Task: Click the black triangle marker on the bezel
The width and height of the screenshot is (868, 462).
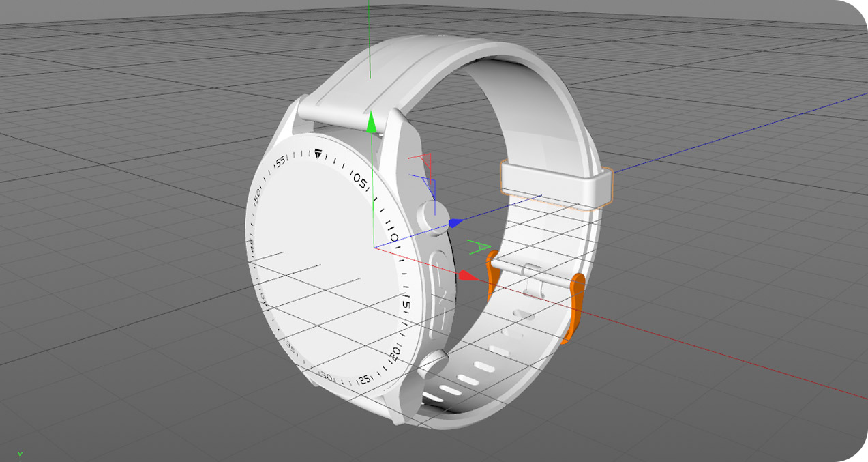Action: point(317,154)
